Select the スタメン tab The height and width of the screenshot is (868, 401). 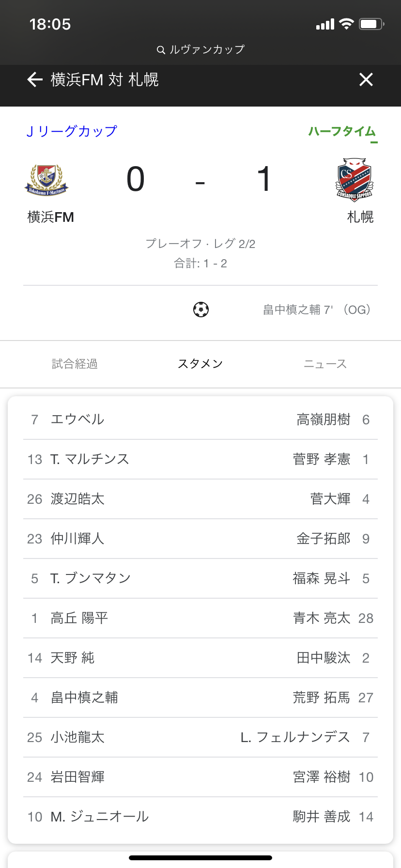[x=200, y=364]
